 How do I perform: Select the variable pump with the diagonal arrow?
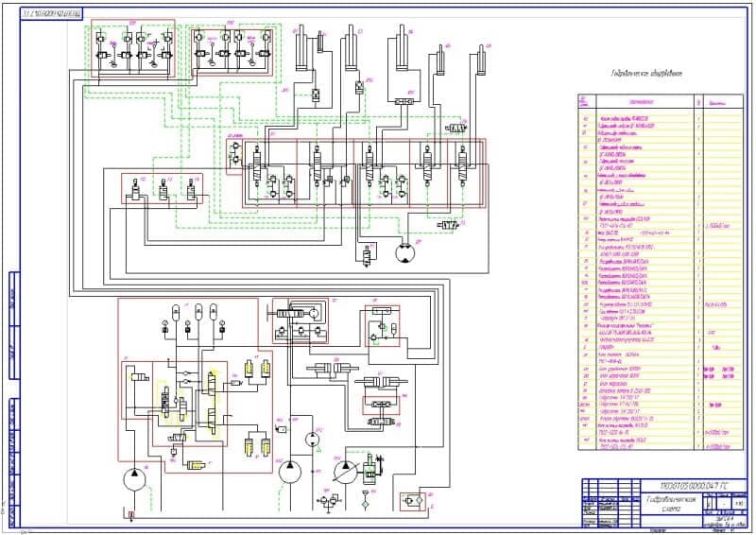point(346,471)
